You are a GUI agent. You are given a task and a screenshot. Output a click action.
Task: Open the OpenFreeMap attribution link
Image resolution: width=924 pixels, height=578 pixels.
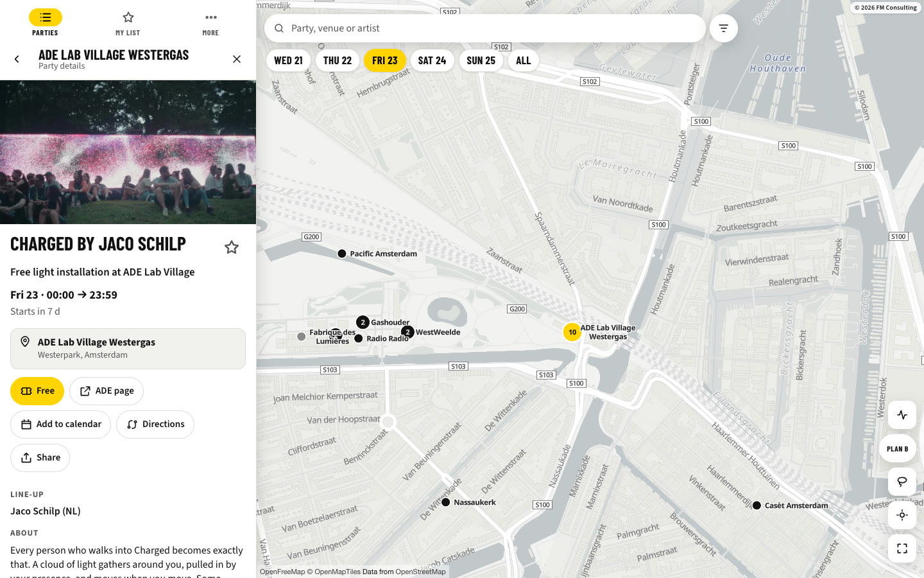tap(282, 572)
